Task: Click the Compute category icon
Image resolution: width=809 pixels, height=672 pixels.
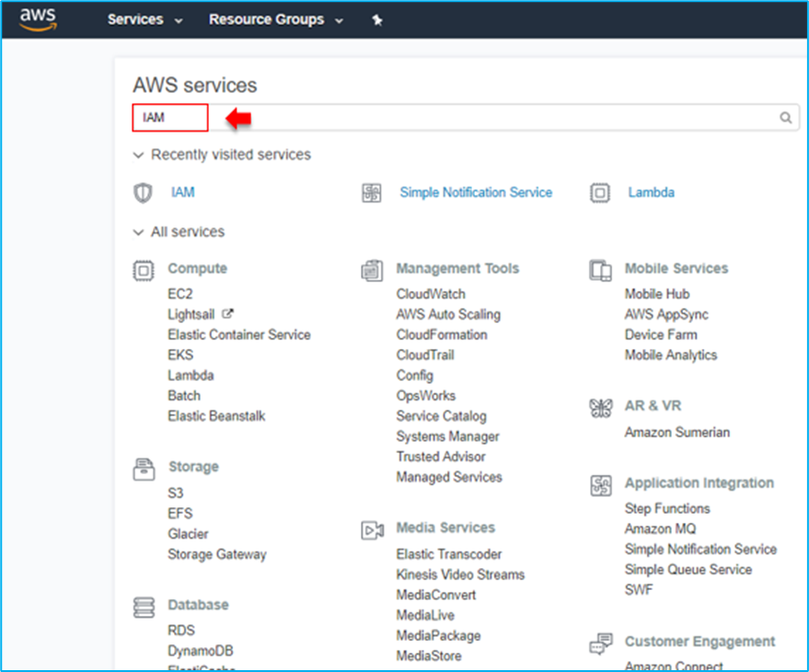Action: tap(144, 271)
